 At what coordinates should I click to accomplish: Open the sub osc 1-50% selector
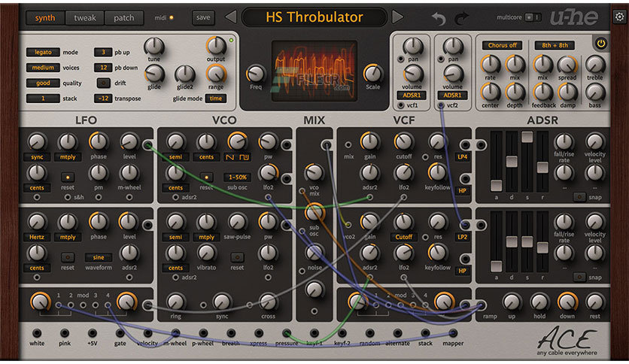pyautogui.click(x=238, y=177)
